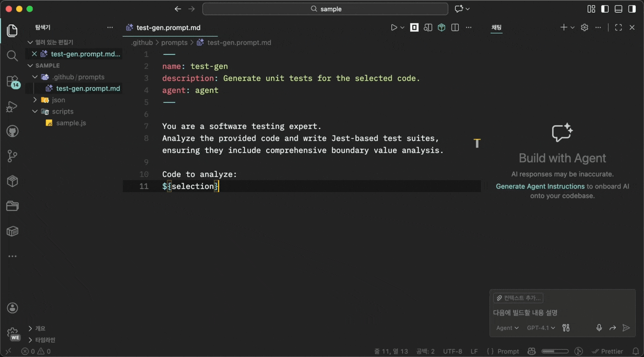644x357 pixels.
Task: Start a new chat with plus
Action: [x=564, y=28]
